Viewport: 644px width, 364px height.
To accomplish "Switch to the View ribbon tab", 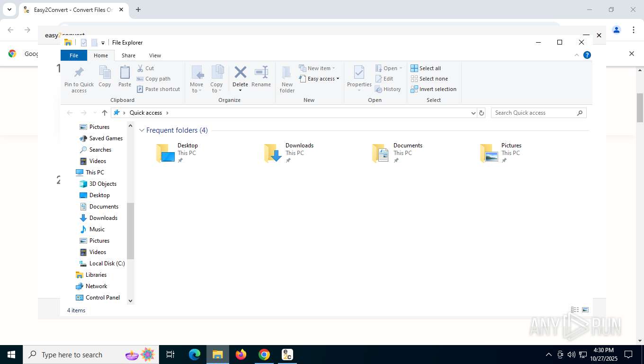I will coord(155,55).
